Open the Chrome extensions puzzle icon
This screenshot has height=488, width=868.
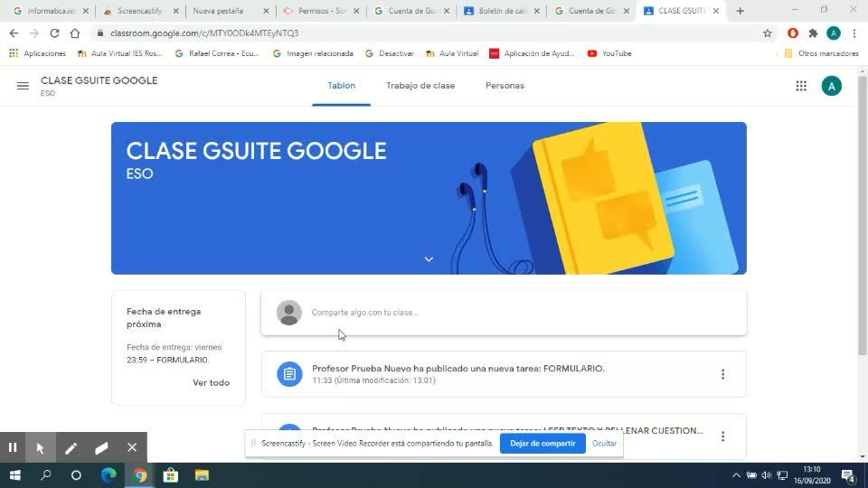[813, 33]
